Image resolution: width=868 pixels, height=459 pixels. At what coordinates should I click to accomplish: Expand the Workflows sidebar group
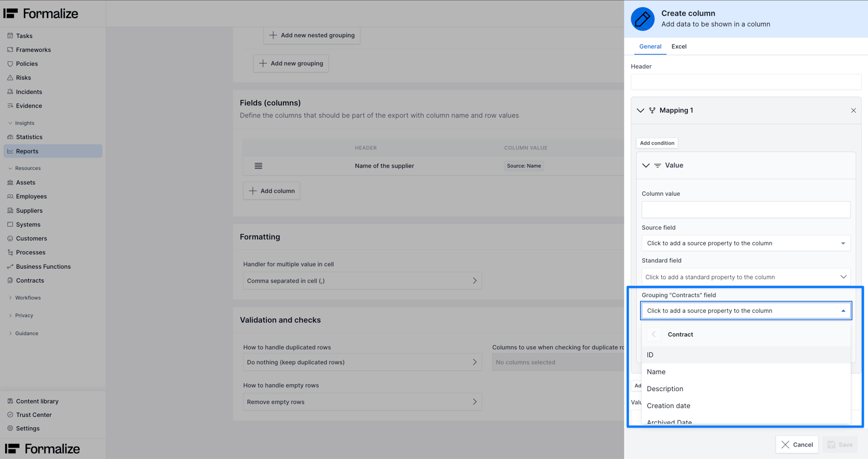27,298
